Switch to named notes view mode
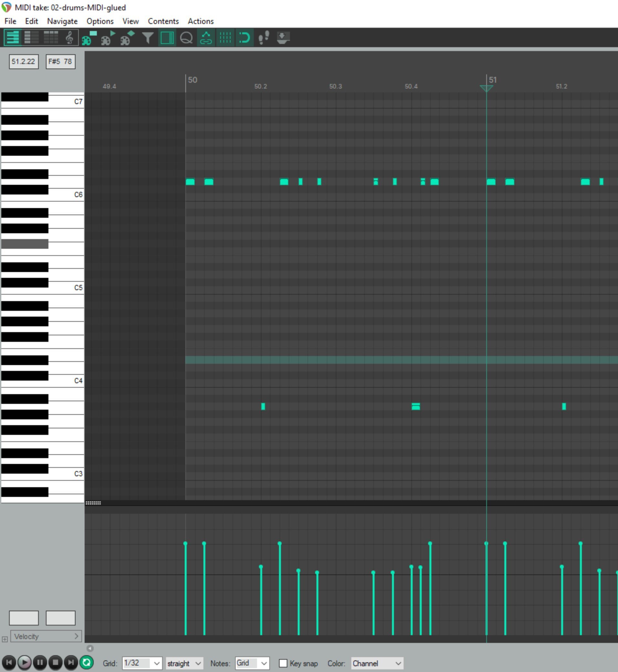Image resolution: width=618 pixels, height=672 pixels. 32,37
